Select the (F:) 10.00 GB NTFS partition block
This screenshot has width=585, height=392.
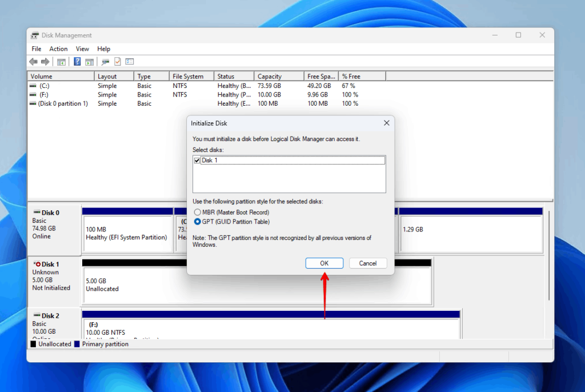(271, 325)
